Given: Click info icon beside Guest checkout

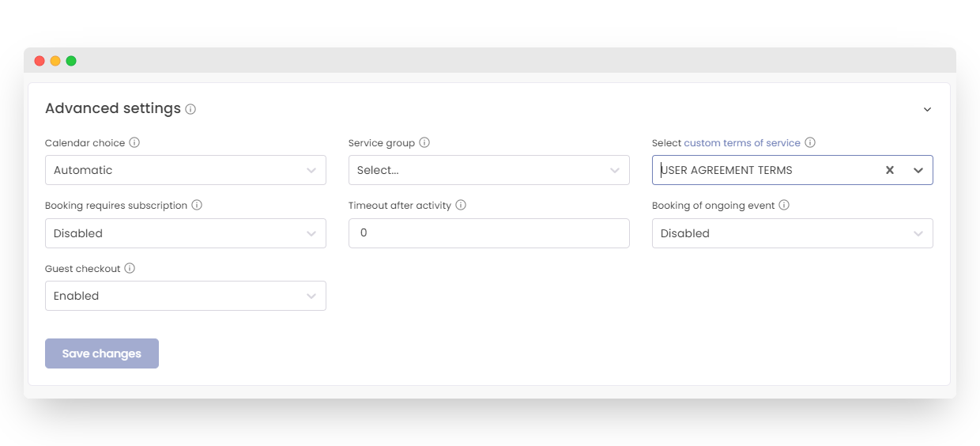Looking at the screenshot, I should (x=130, y=268).
